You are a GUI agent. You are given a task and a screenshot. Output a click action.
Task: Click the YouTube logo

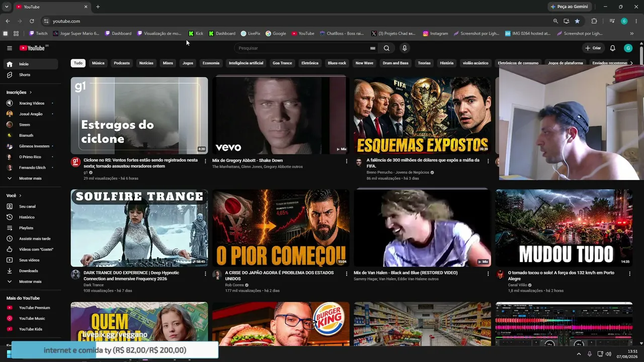click(x=33, y=48)
